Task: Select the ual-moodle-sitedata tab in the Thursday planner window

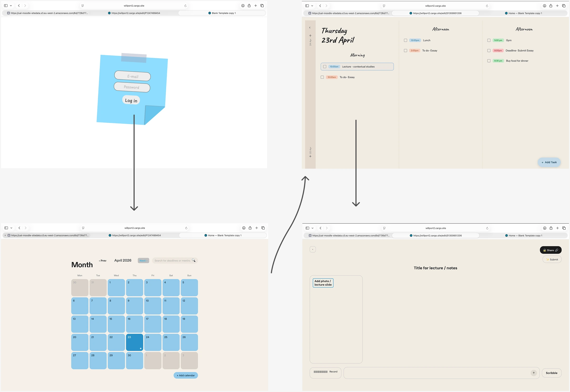Action: tap(348, 13)
